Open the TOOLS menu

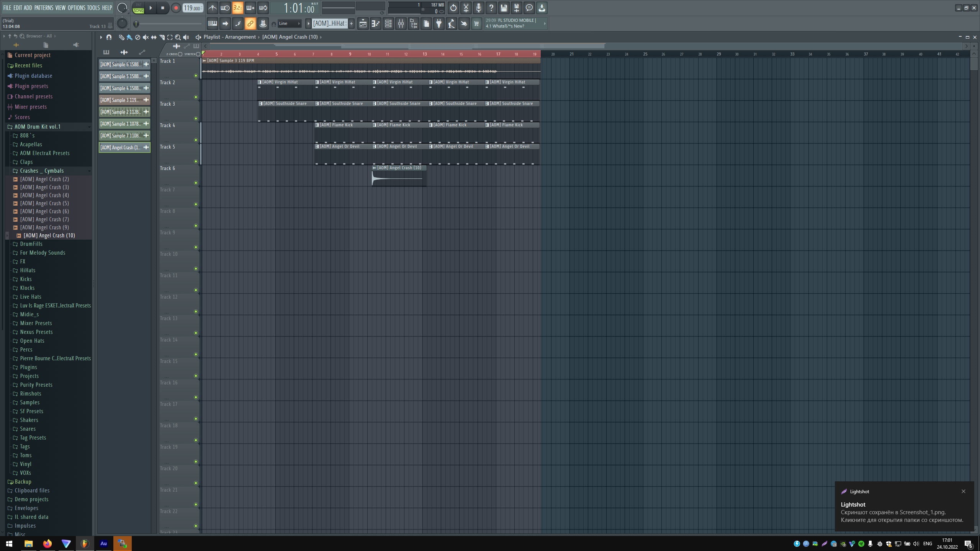pyautogui.click(x=93, y=8)
